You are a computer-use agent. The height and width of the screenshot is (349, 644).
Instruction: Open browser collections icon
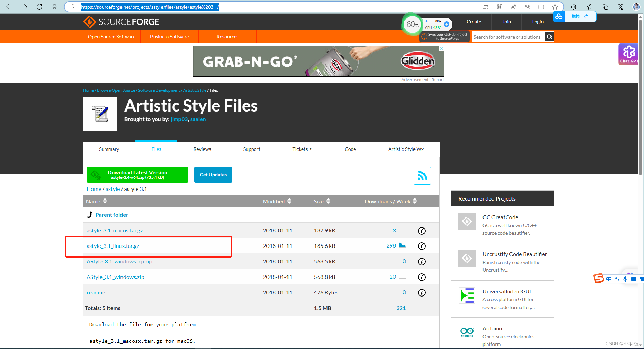click(605, 7)
